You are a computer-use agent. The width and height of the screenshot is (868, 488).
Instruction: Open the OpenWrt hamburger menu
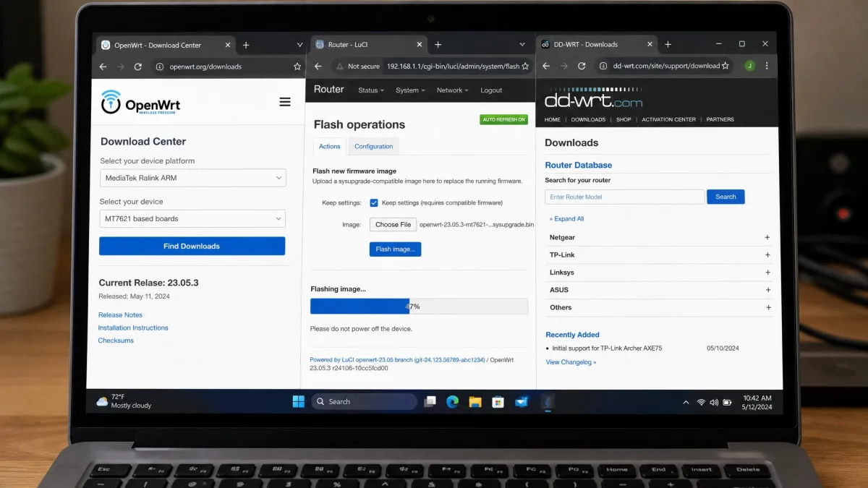point(285,102)
